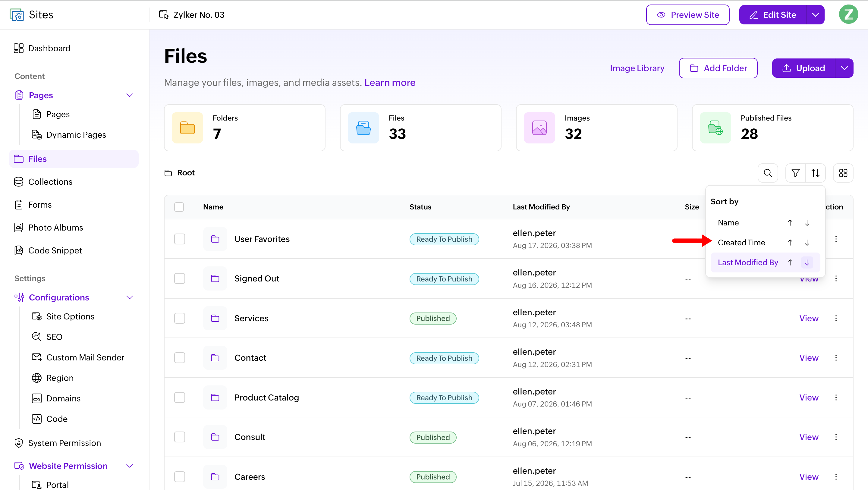The height and width of the screenshot is (490, 868).
Task: Tick the select-all checkbox in header
Action: click(x=179, y=207)
